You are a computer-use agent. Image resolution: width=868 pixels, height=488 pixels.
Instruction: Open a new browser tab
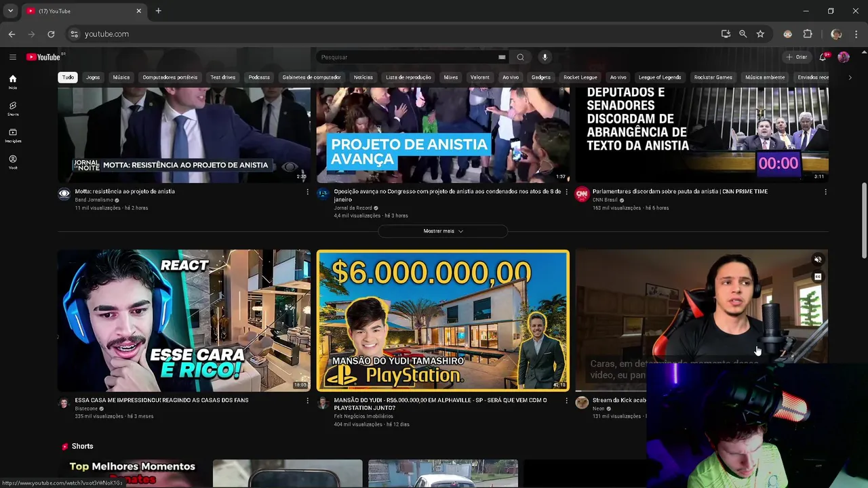pos(158,11)
